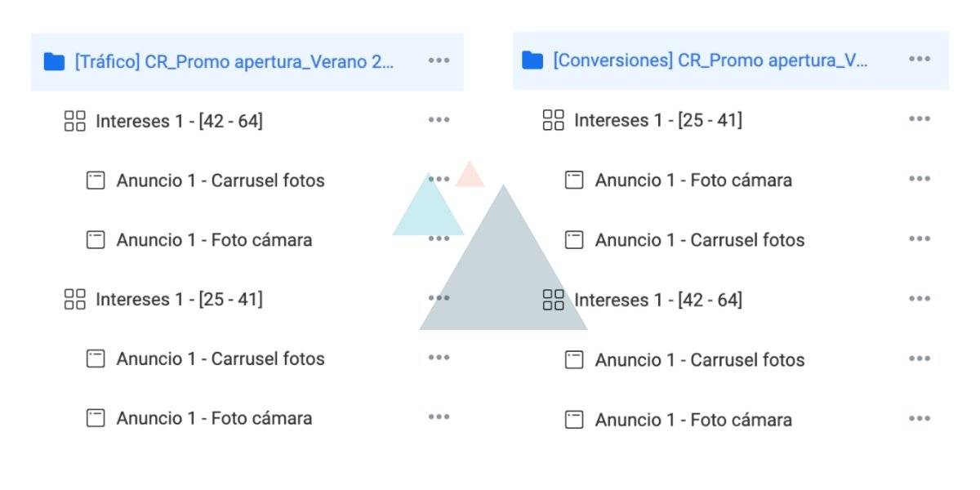The width and height of the screenshot is (980, 490).
Task: Open the Tráfico campaign folder icon
Action: (x=54, y=61)
